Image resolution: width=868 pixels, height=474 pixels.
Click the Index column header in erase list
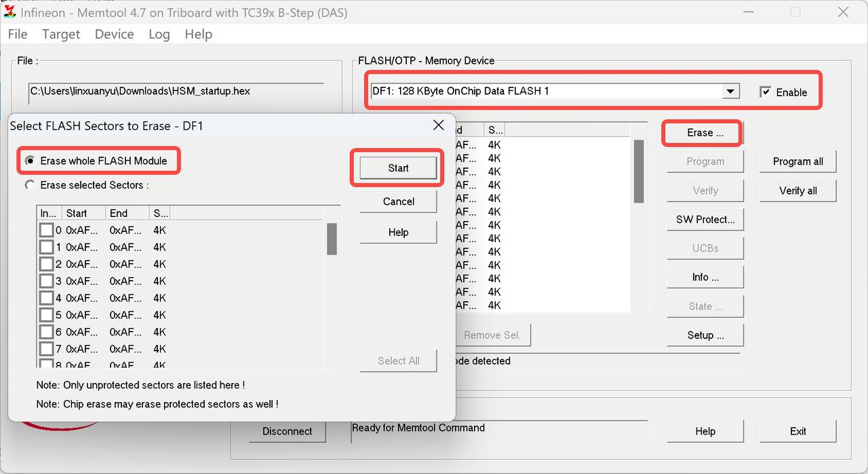click(x=49, y=213)
